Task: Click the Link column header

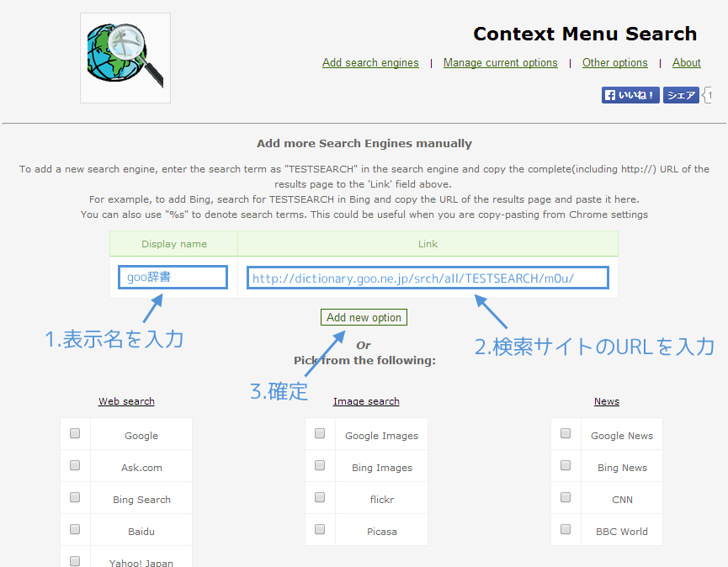Action: point(428,244)
